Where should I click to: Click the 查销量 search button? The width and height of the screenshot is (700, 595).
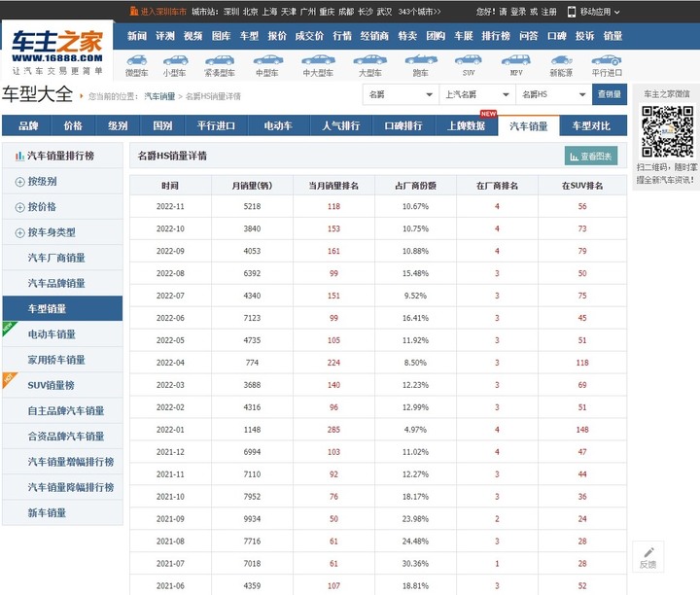coord(610,94)
